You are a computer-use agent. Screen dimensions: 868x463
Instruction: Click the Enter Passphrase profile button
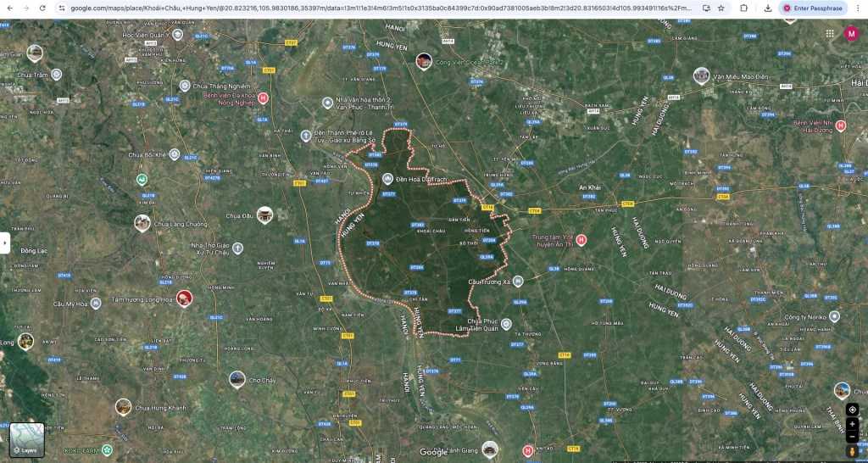pyautogui.click(x=811, y=8)
